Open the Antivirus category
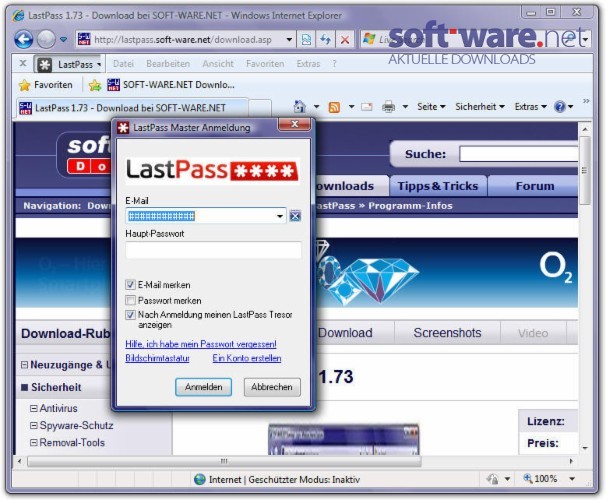 click(58, 408)
